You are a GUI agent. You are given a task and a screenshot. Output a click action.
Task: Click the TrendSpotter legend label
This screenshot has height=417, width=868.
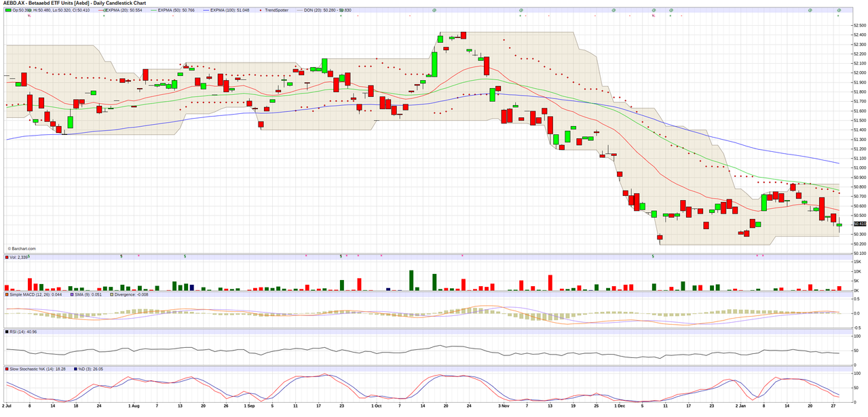tap(276, 10)
